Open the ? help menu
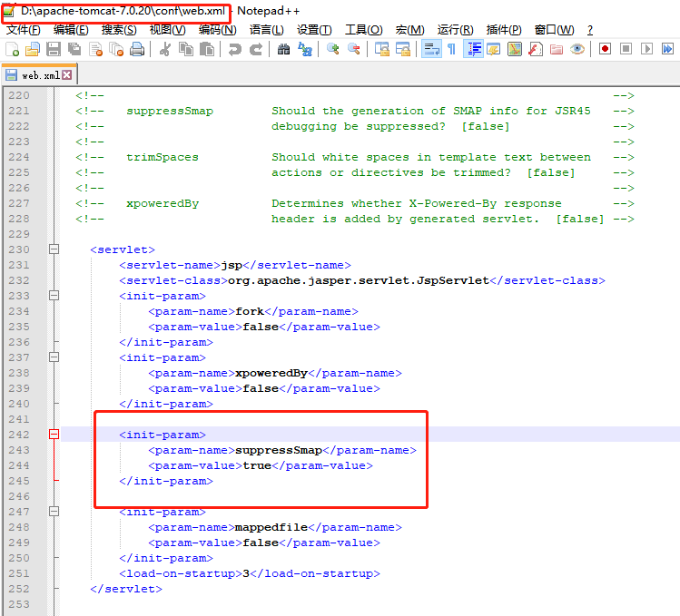Screen dimensions: 680x616 (x=590, y=30)
